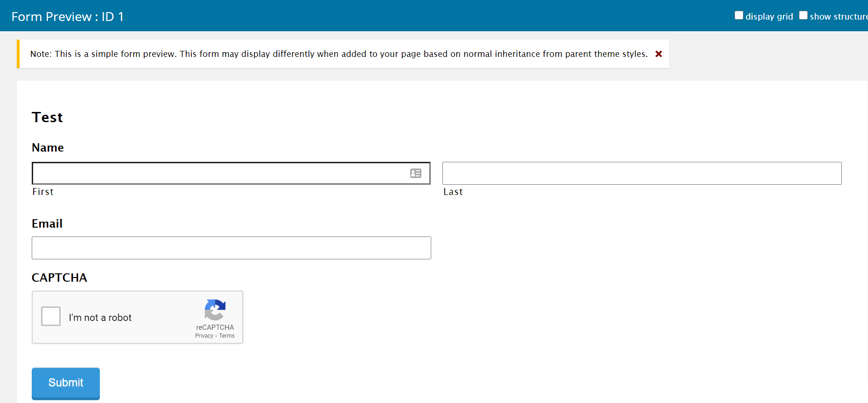Screen dimensions: 868x403
Task: Click the CAPTCHA label
Action: pos(59,278)
